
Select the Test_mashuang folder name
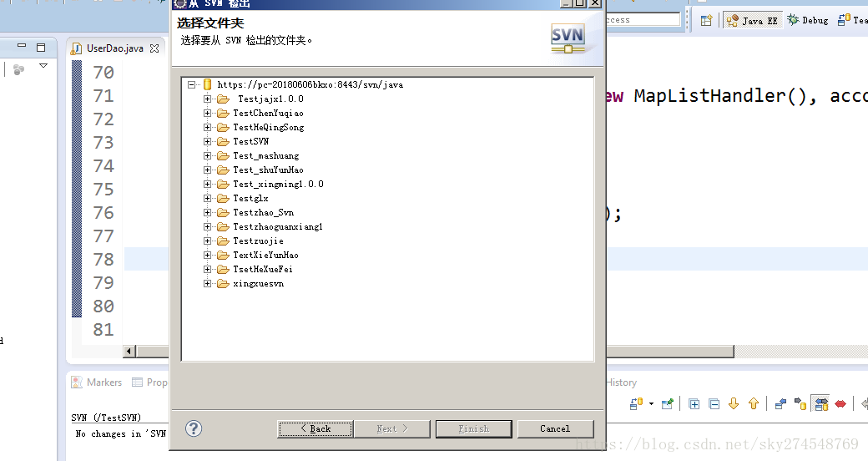265,155
